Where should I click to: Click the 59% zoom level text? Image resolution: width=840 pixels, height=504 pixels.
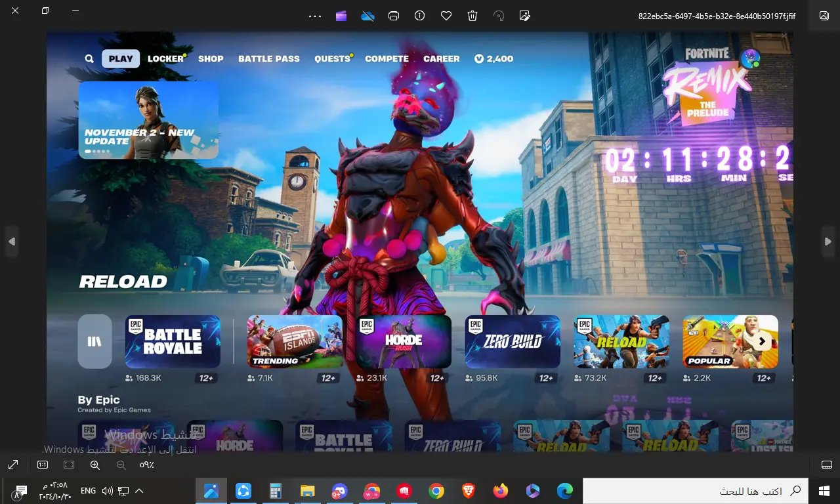[147, 465]
